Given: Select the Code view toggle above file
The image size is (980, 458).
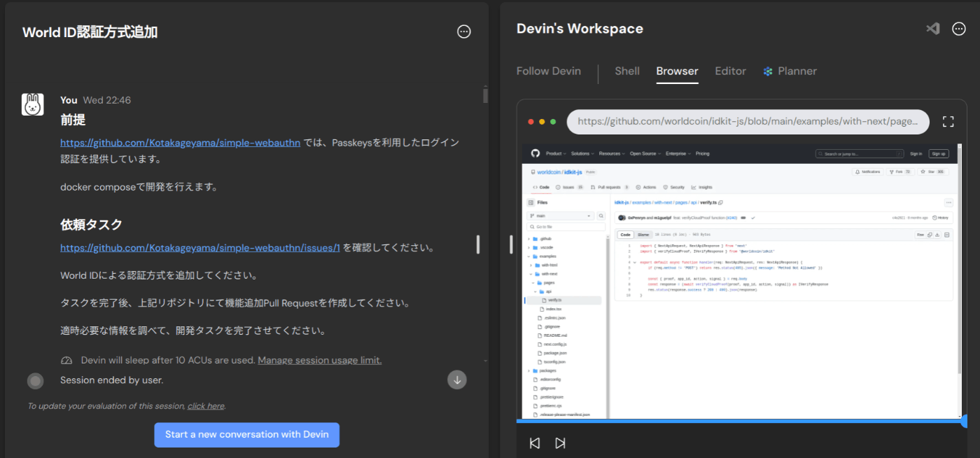Looking at the screenshot, I should [x=625, y=235].
